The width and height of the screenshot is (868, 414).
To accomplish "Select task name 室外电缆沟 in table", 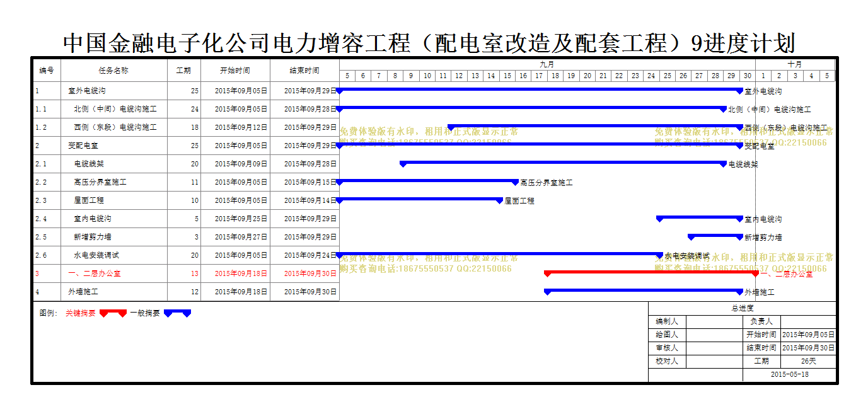I will coord(86,91).
